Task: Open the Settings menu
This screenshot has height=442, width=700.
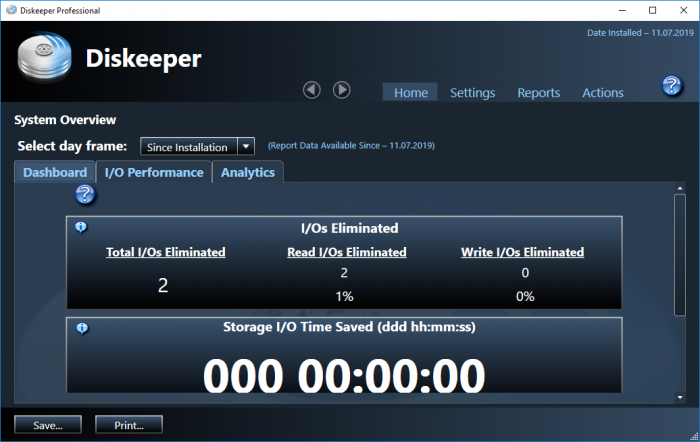Action: pos(472,92)
